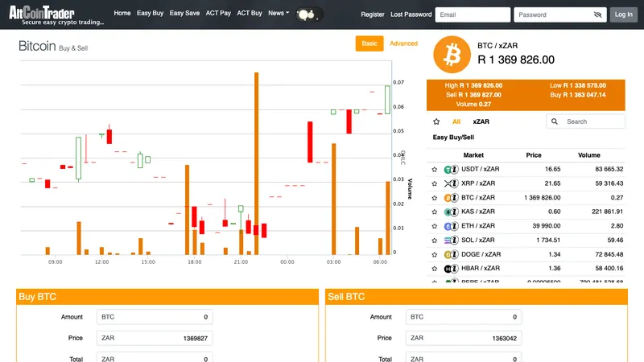The width and height of the screenshot is (644, 362).
Task: Click the large Bitcoin logo icon
Action: pos(452,55)
